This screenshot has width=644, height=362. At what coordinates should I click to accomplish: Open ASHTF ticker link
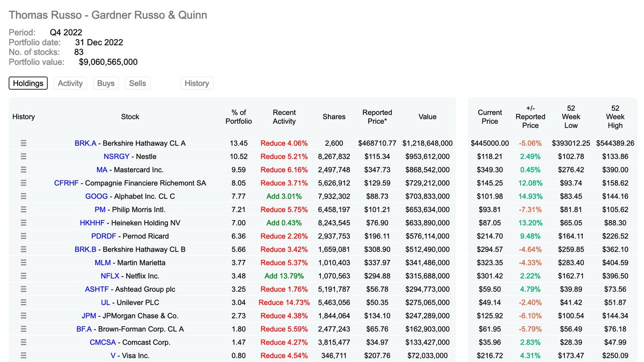pos(96,289)
